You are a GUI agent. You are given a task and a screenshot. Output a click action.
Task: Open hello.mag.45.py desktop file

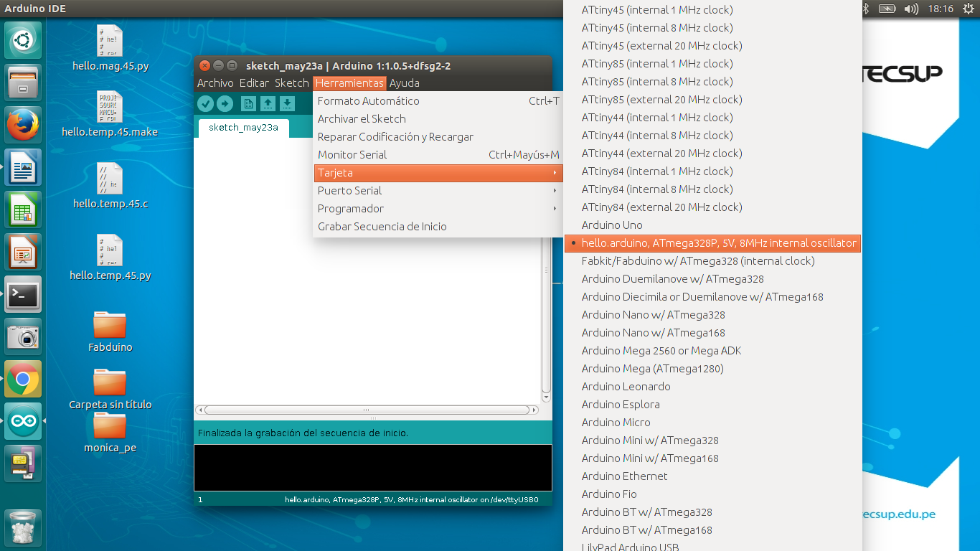(110, 49)
